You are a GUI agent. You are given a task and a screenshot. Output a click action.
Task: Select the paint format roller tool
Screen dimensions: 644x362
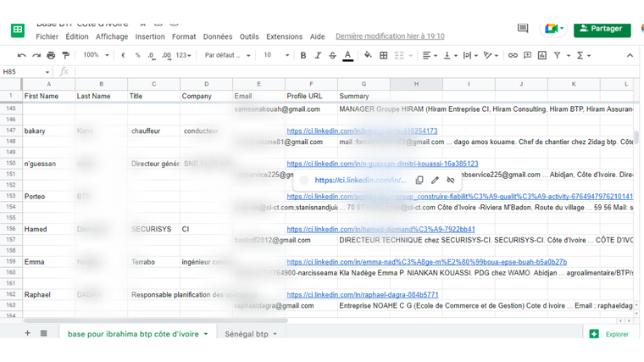click(x=65, y=55)
